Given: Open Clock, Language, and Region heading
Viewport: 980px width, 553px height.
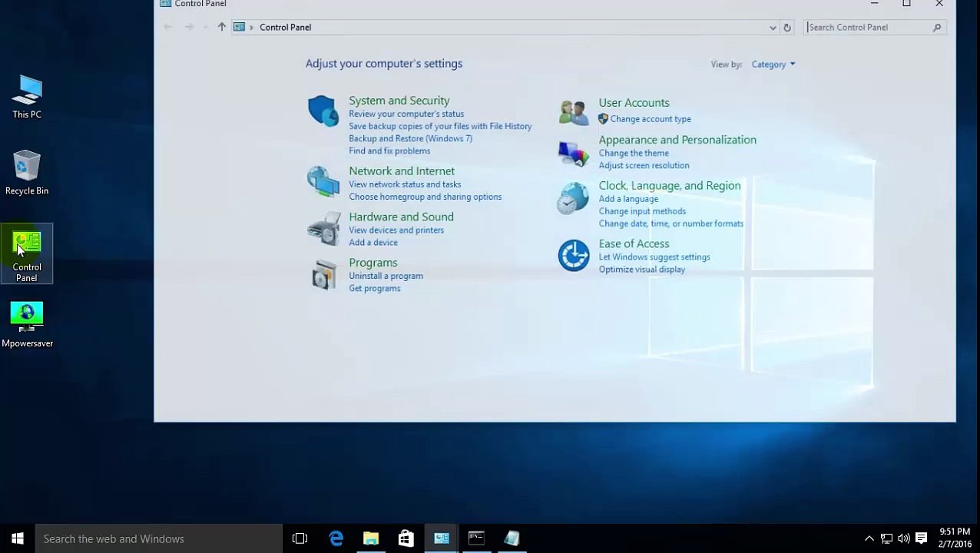Looking at the screenshot, I should [670, 186].
